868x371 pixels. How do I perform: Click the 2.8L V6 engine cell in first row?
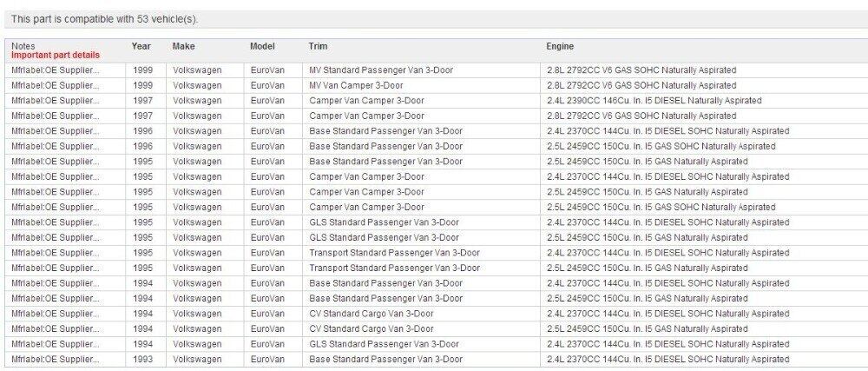pyautogui.click(x=641, y=70)
